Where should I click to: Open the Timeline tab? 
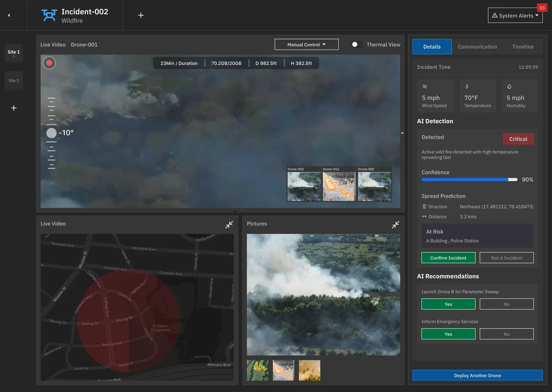click(x=523, y=47)
